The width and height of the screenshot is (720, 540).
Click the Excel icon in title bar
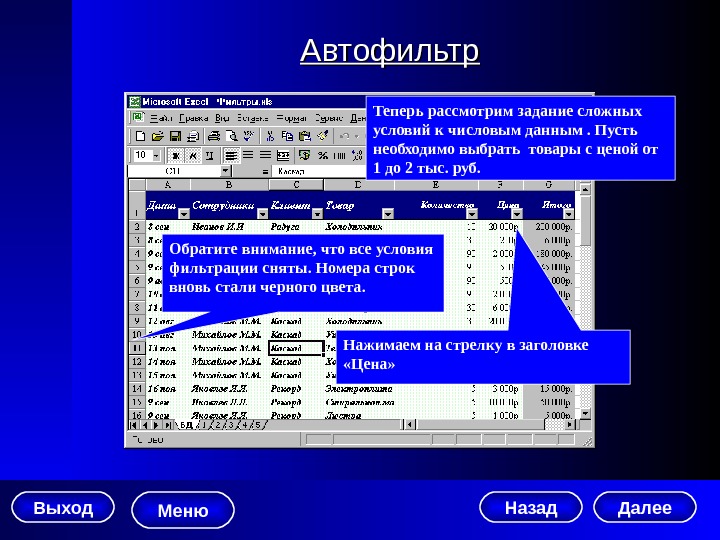pyautogui.click(x=135, y=101)
